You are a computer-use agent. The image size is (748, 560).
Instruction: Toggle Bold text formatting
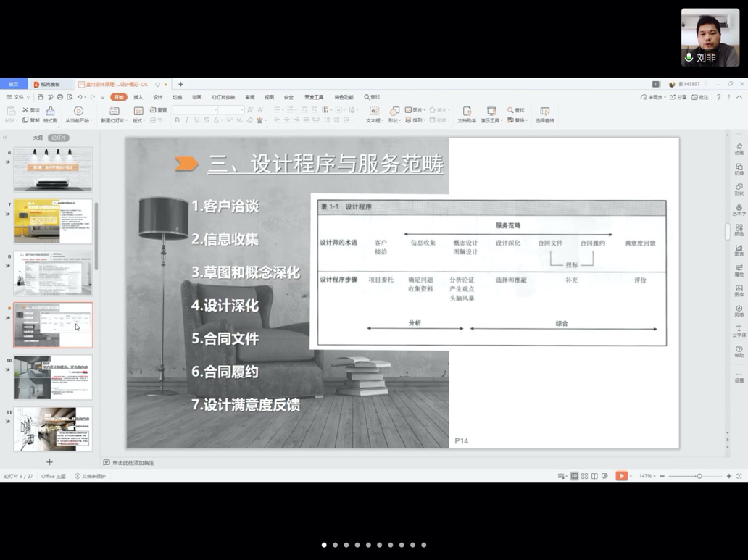[178, 120]
